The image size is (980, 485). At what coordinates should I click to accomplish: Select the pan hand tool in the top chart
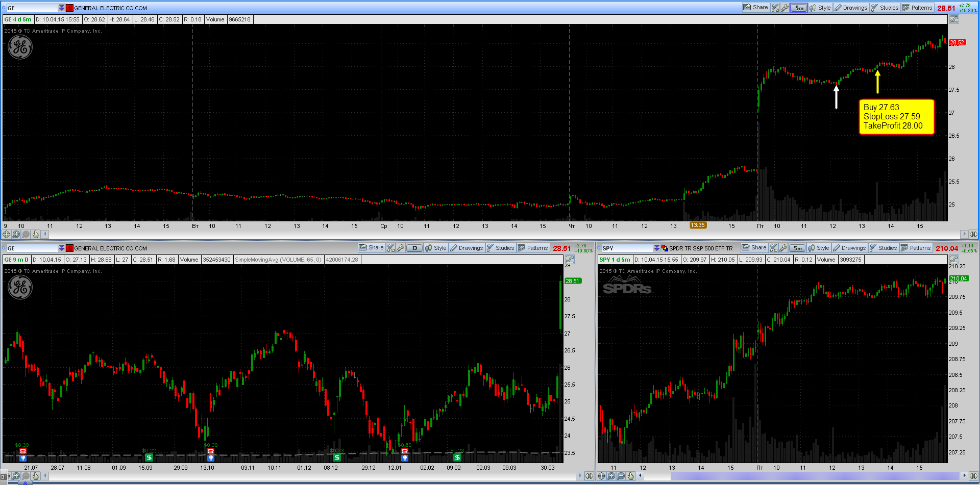[35, 235]
